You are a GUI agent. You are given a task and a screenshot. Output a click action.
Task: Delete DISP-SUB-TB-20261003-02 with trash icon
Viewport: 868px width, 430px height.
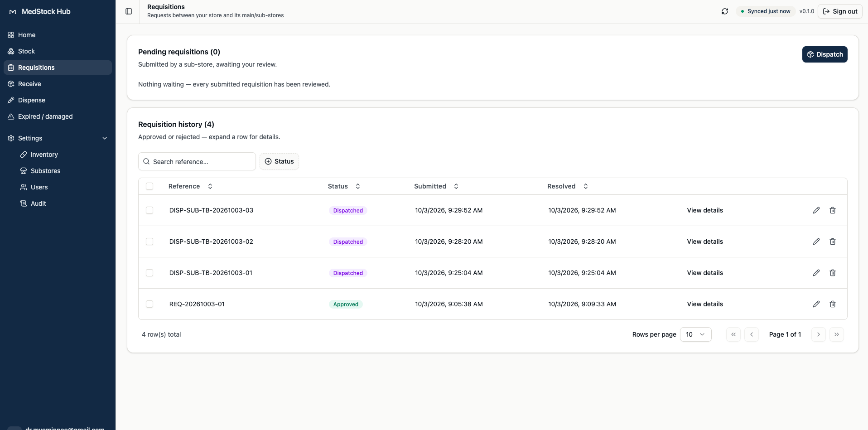833,242
